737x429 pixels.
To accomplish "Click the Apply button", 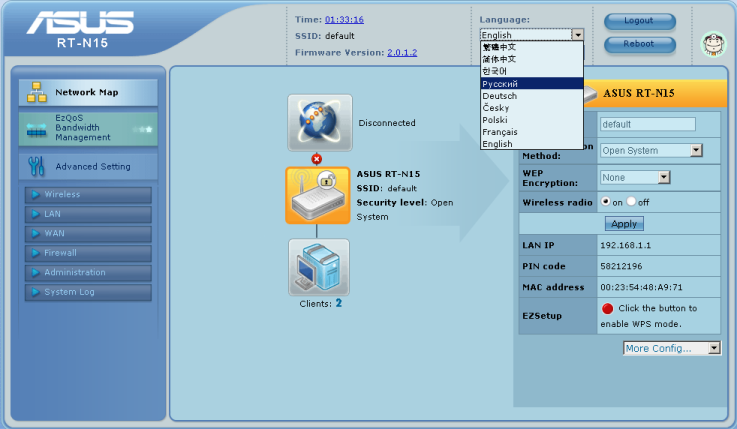I will click(624, 224).
